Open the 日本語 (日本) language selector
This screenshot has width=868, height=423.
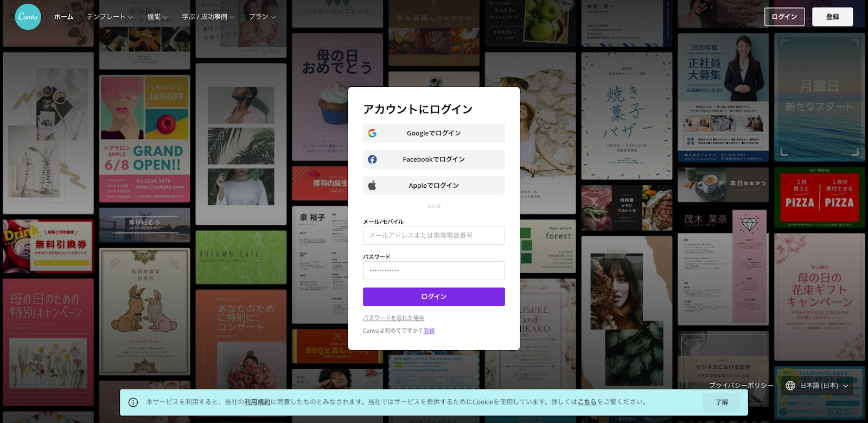tap(817, 386)
